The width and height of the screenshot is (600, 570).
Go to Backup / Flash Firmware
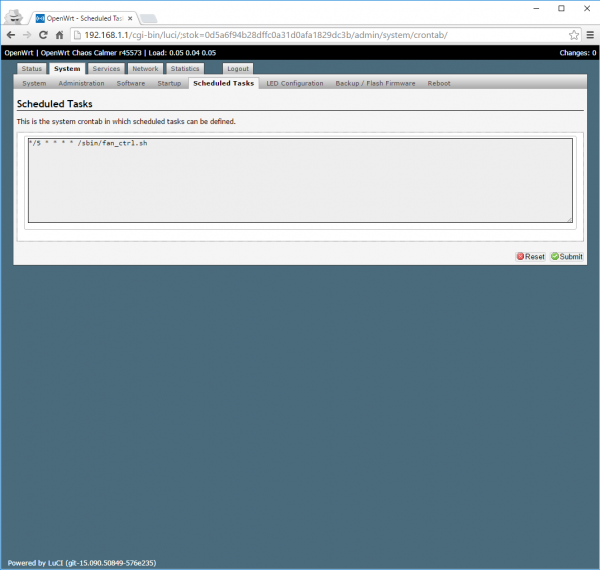point(375,83)
